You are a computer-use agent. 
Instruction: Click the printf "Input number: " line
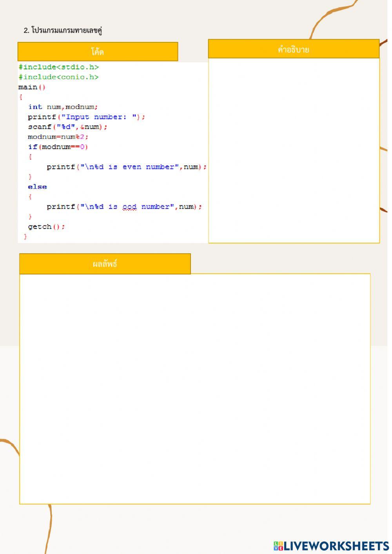(x=86, y=117)
